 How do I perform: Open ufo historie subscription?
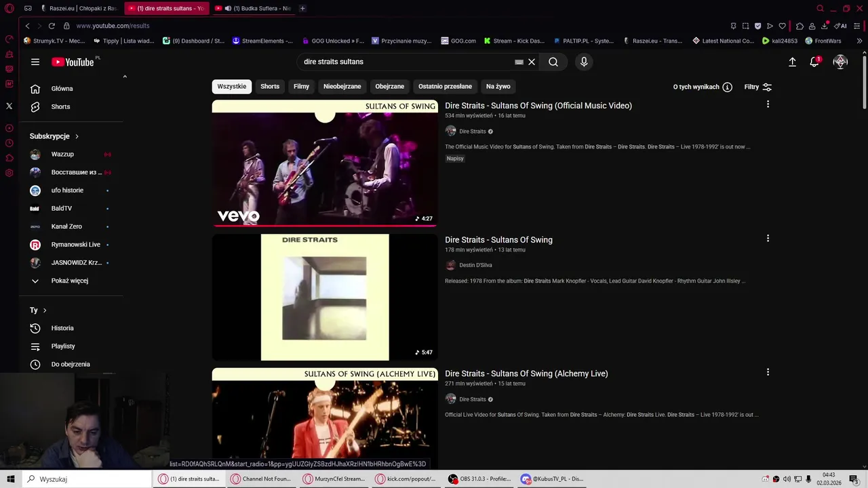(x=72, y=190)
